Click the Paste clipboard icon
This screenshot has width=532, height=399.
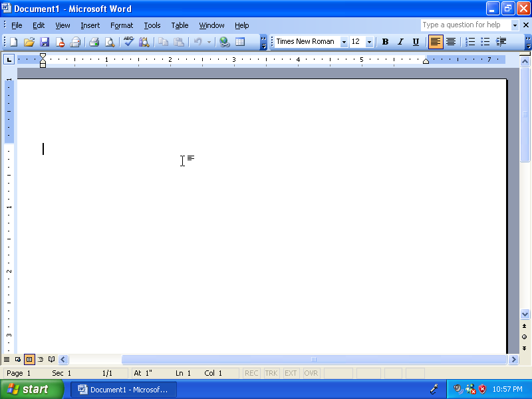pos(179,42)
